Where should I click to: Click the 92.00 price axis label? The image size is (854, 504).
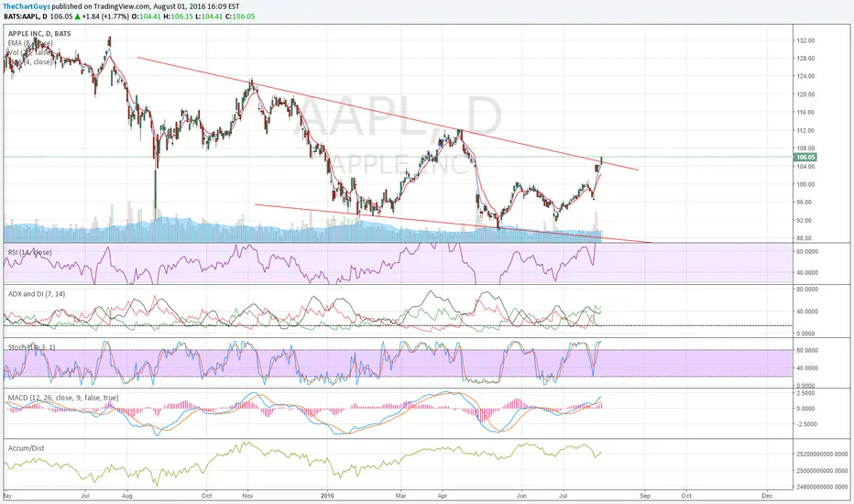click(805, 221)
